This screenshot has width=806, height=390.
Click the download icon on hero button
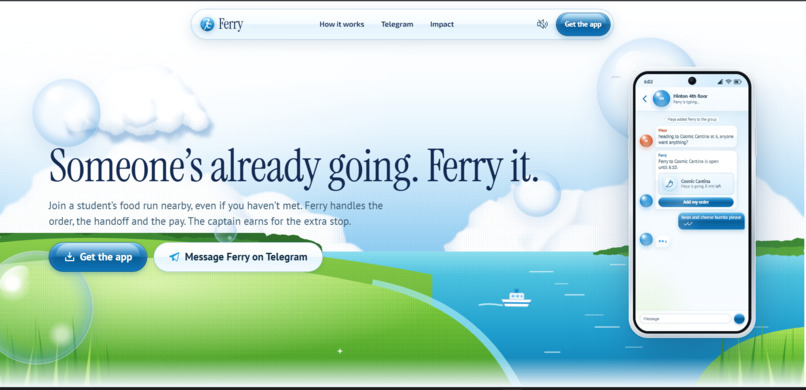[x=69, y=257]
